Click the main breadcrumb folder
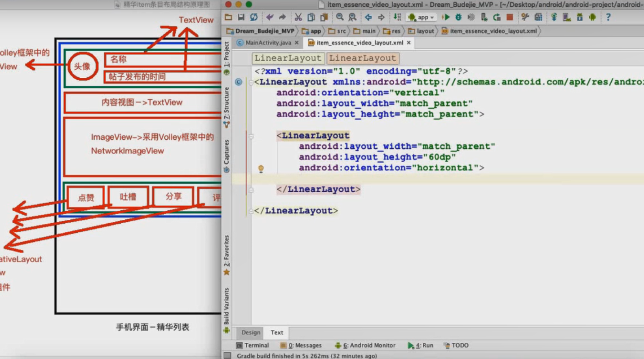The height and width of the screenshot is (359, 644). tap(364, 31)
